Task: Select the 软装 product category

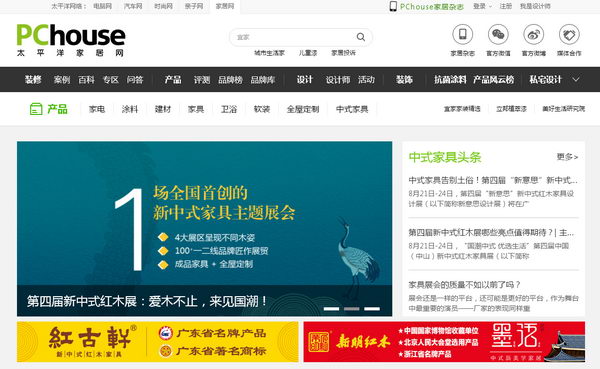Action: pyautogui.click(x=262, y=109)
